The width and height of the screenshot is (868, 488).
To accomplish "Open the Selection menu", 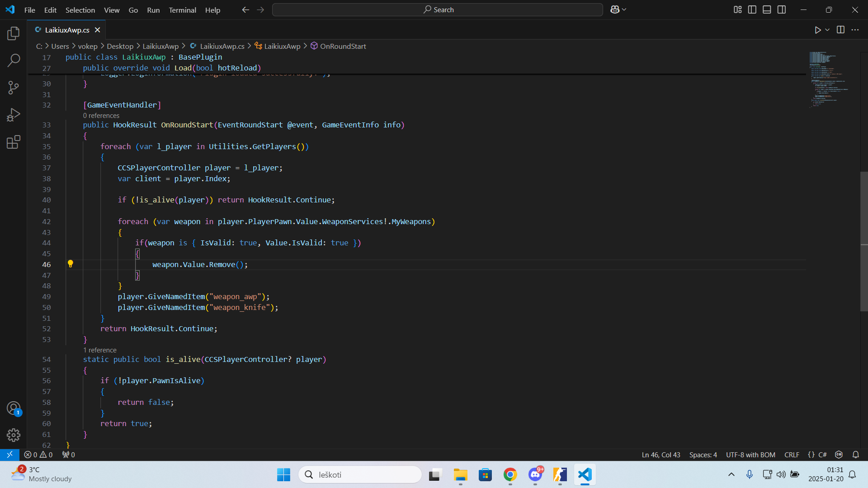I will coord(80,10).
